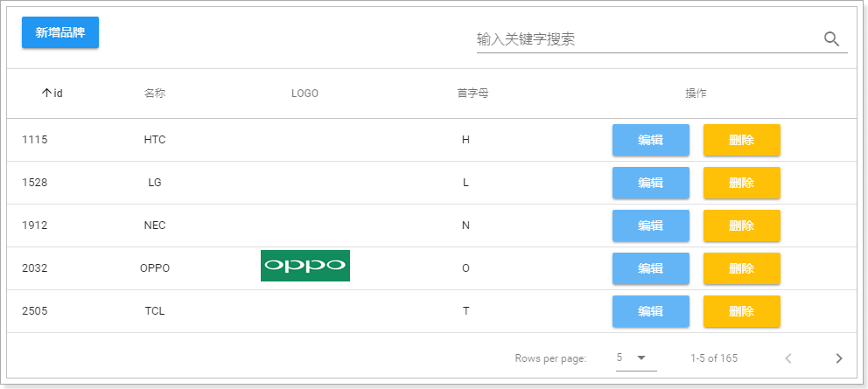
Task: Sort by 名称 column header
Action: coord(155,94)
